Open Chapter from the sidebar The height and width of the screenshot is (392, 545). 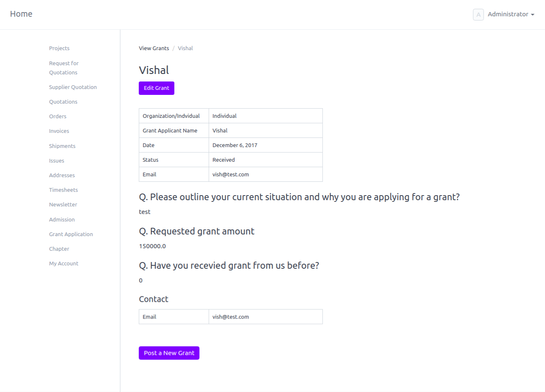tap(59, 249)
